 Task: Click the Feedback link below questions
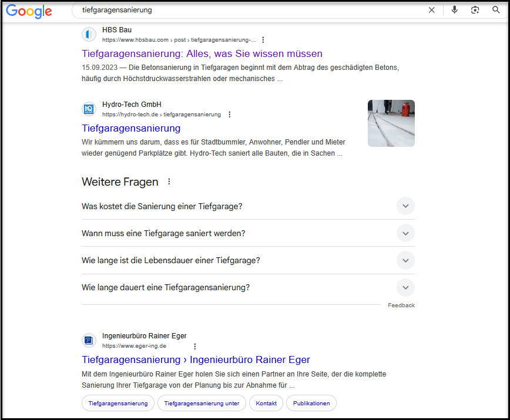tap(401, 305)
